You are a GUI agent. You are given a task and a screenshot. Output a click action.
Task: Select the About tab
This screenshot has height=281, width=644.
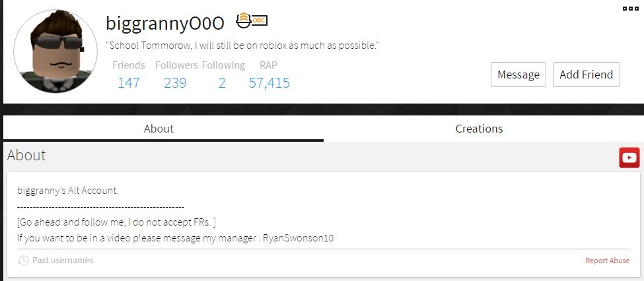click(x=159, y=129)
